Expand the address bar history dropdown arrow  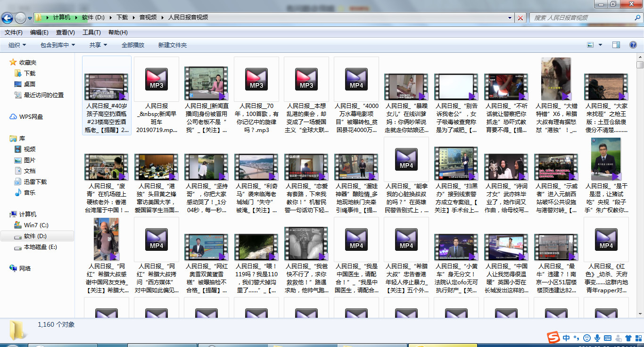click(510, 18)
